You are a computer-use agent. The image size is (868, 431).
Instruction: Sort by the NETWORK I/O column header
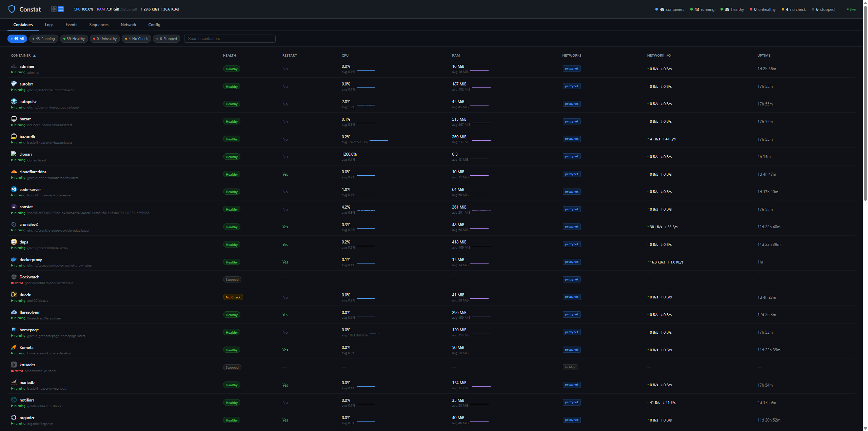(659, 55)
